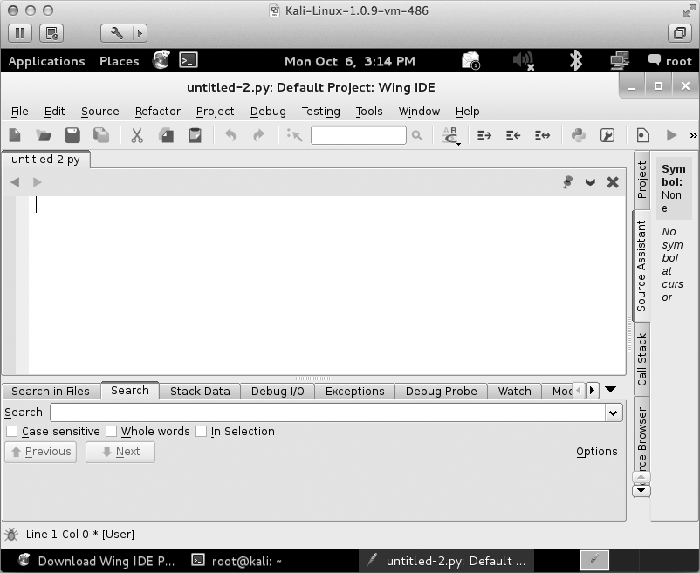Check the In Selection option
700x573 pixels.
click(x=201, y=431)
